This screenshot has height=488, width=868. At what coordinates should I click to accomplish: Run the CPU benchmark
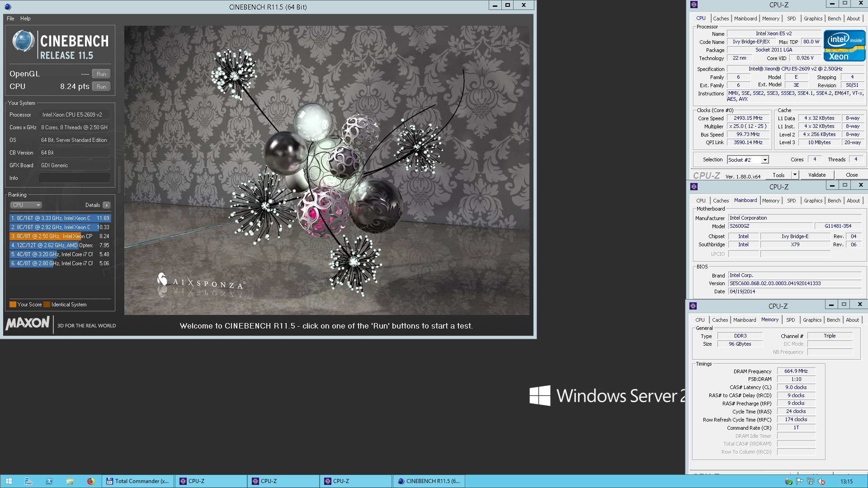(x=101, y=87)
